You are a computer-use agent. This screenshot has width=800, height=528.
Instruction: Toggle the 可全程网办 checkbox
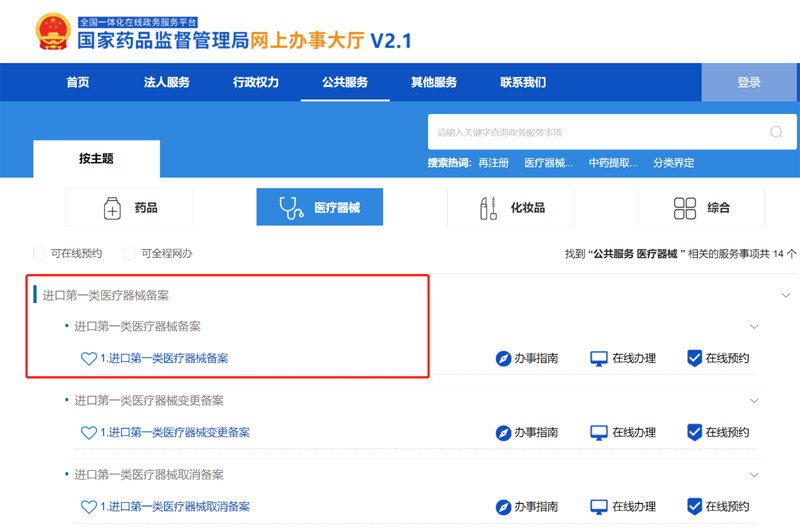pos(129,254)
